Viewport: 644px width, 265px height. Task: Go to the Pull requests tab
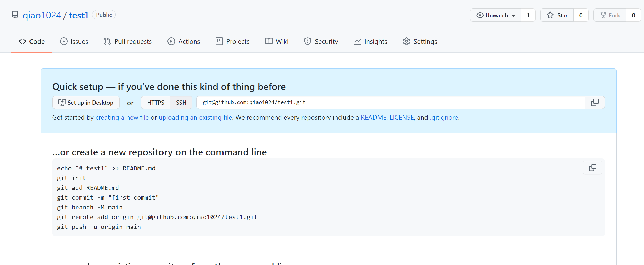click(128, 41)
